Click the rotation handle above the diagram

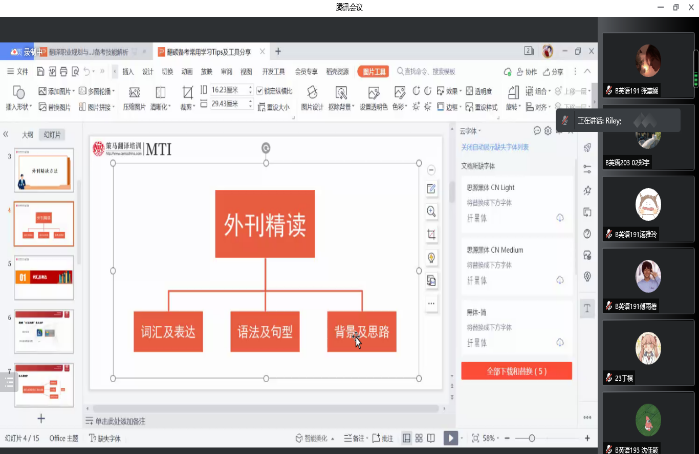[x=266, y=148]
